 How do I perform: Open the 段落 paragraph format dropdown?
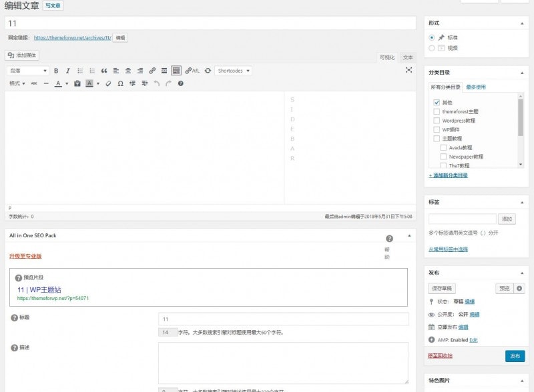(27, 71)
